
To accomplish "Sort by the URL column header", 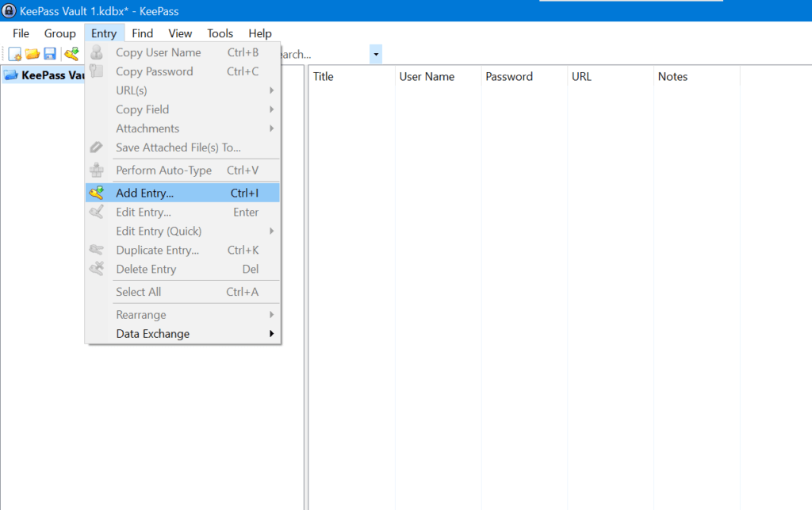I will point(611,77).
